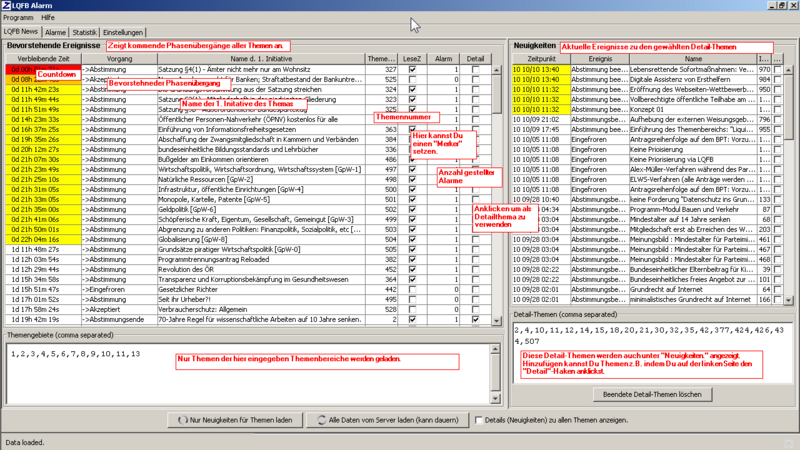Viewport: 800px width, 450px height.
Task: Open the Hilfe menu
Action: [x=48, y=19]
